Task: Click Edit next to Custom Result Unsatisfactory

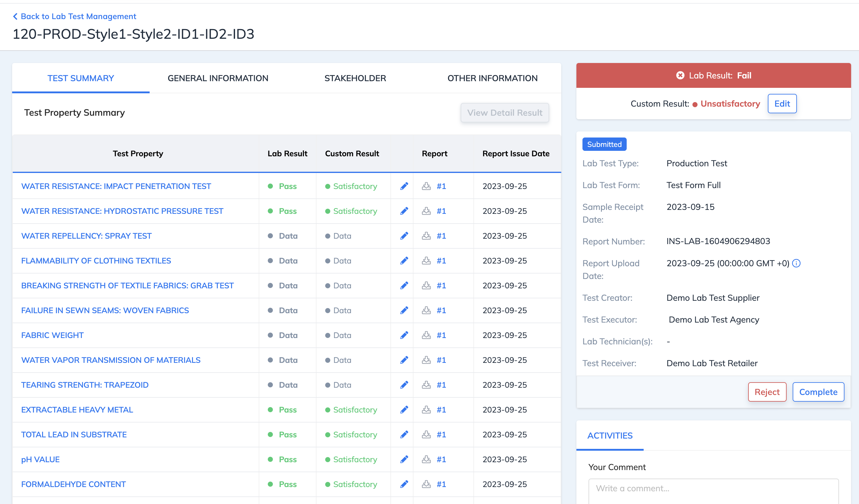Action: click(x=782, y=104)
